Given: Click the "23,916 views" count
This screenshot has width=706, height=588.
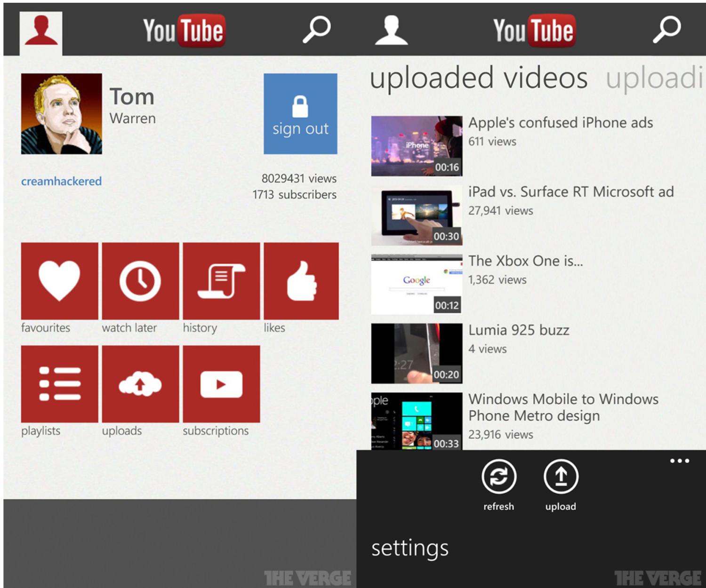Looking at the screenshot, I should point(500,435).
